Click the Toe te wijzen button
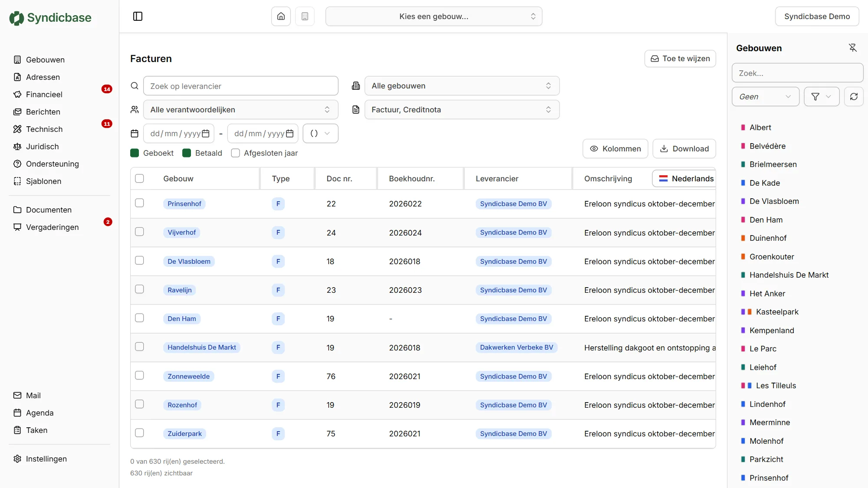The width and height of the screenshot is (868, 488). point(680,59)
